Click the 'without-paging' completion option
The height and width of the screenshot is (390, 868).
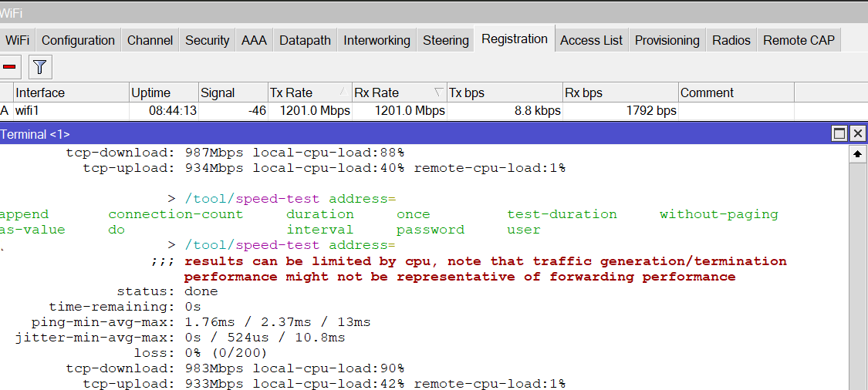[718, 214]
